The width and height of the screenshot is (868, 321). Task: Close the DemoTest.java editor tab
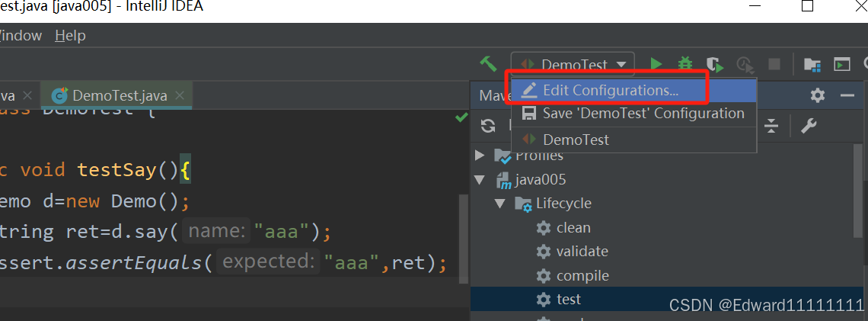[x=179, y=95]
